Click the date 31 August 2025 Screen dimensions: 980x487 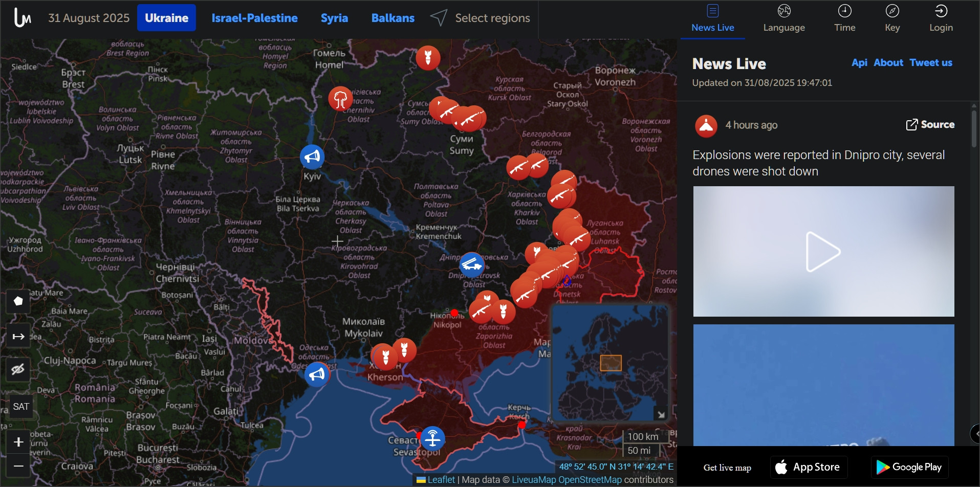pos(89,18)
